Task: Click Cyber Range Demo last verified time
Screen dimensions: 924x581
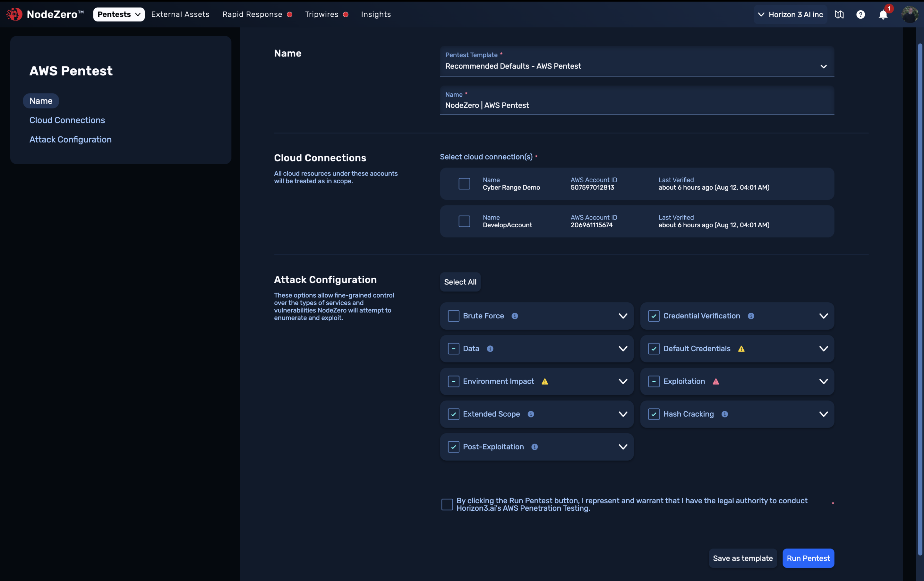Action: point(714,187)
